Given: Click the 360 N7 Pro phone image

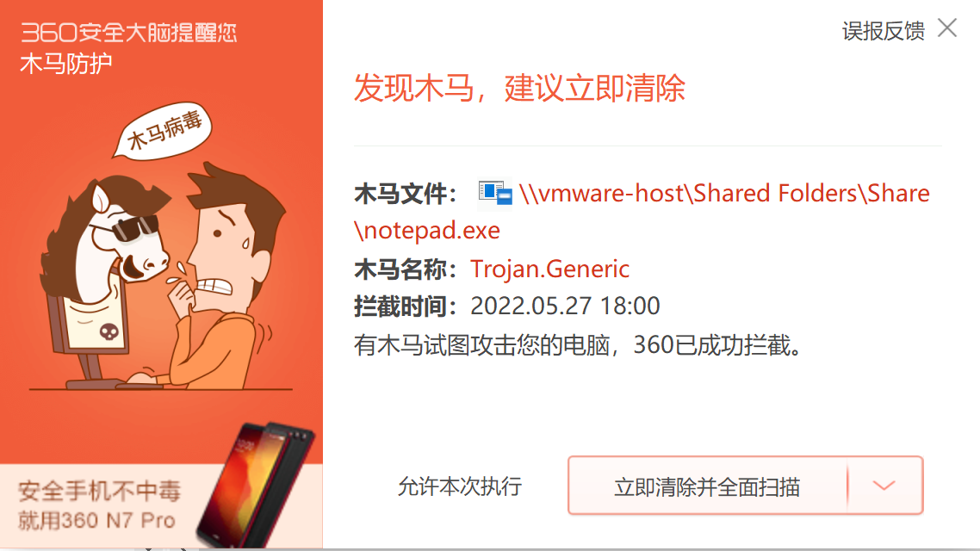Looking at the screenshot, I should 257,484.
